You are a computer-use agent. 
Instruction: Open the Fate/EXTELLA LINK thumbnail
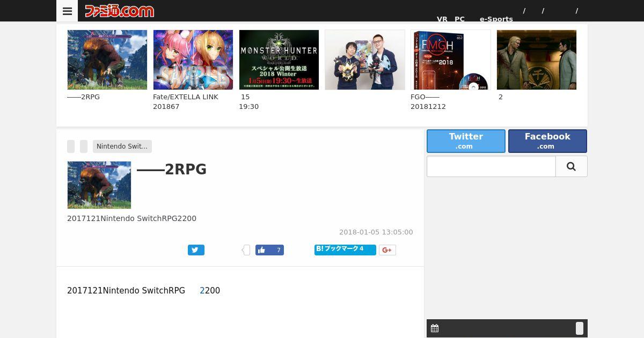click(193, 60)
